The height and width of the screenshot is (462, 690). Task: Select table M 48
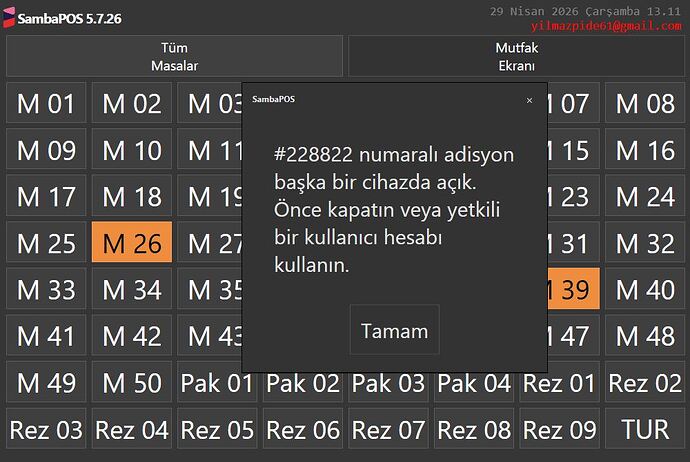pyautogui.click(x=645, y=336)
